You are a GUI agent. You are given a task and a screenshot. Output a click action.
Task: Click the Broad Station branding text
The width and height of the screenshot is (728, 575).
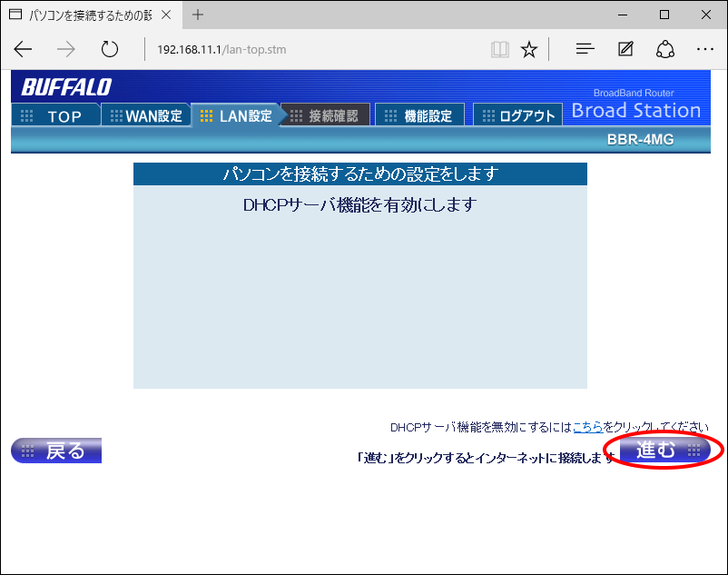pos(636,111)
